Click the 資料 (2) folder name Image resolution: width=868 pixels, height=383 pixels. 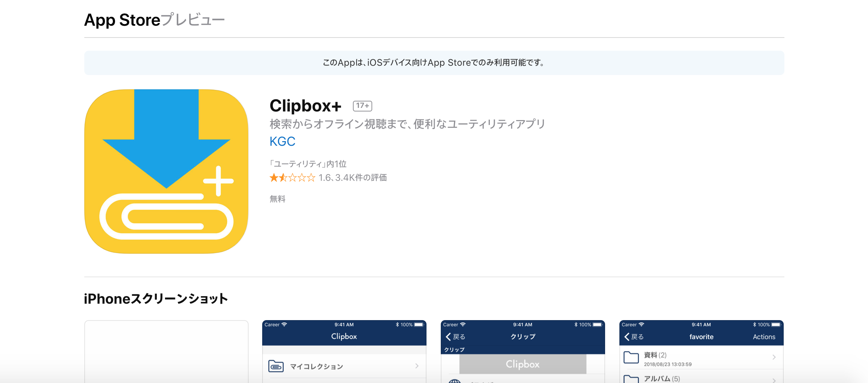coord(655,355)
